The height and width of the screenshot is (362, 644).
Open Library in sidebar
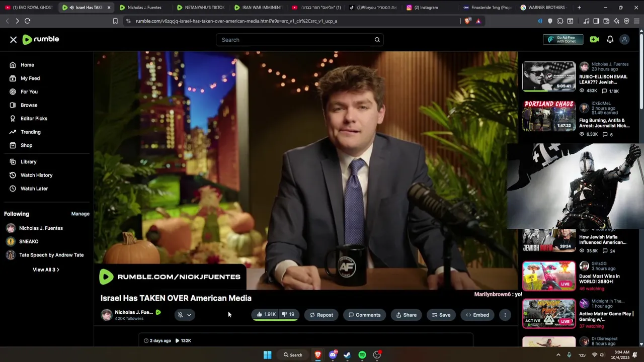click(28, 162)
